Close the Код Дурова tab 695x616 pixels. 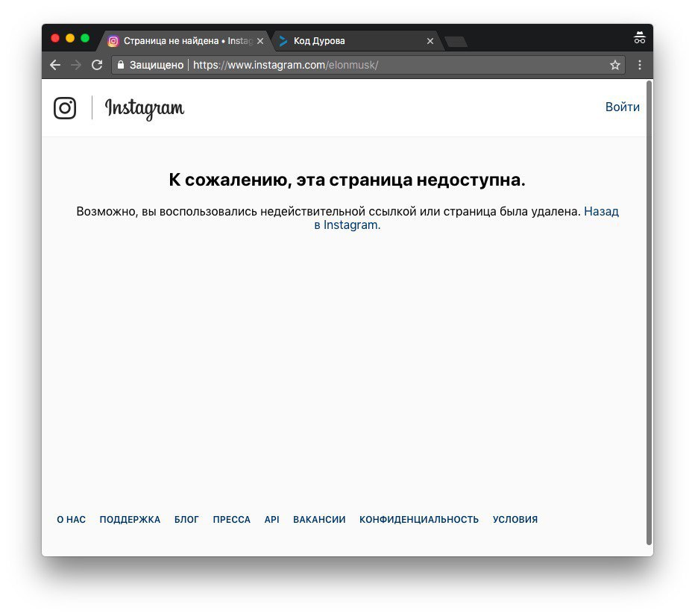pyautogui.click(x=430, y=41)
